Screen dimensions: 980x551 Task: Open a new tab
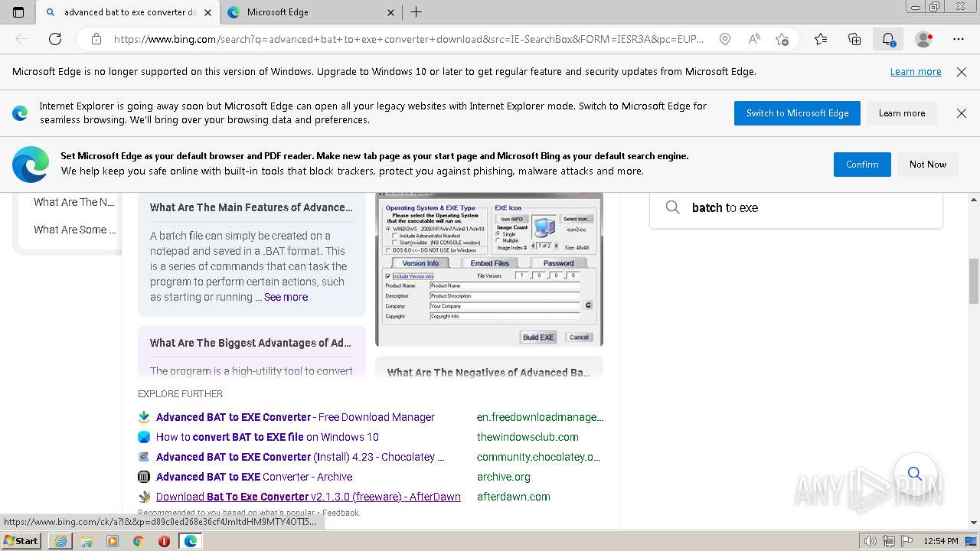pos(416,12)
